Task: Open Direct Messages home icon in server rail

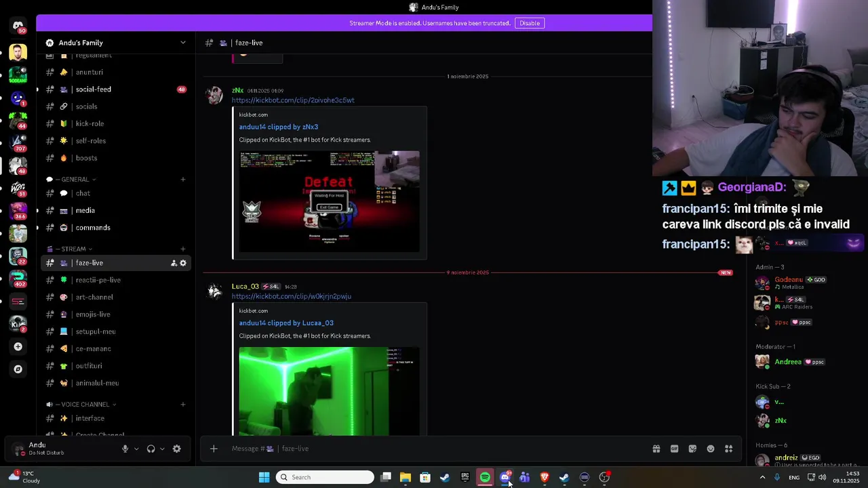Action: pos(18,25)
